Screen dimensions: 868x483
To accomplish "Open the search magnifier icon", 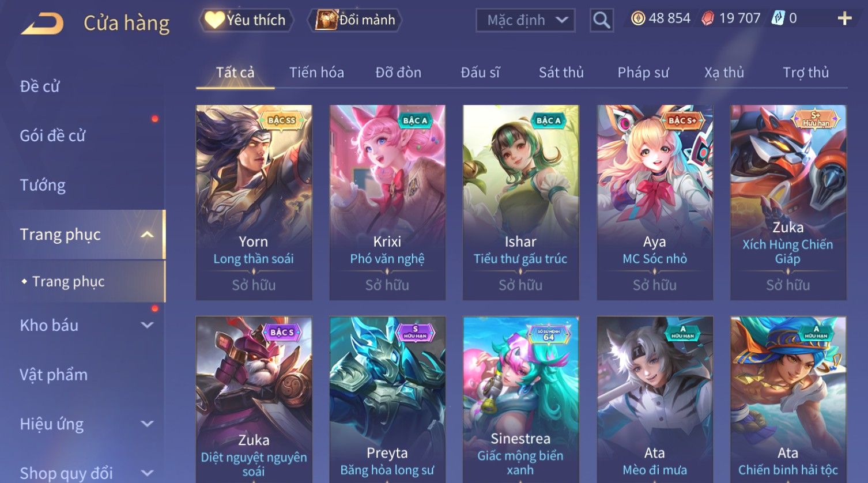I will click(601, 20).
